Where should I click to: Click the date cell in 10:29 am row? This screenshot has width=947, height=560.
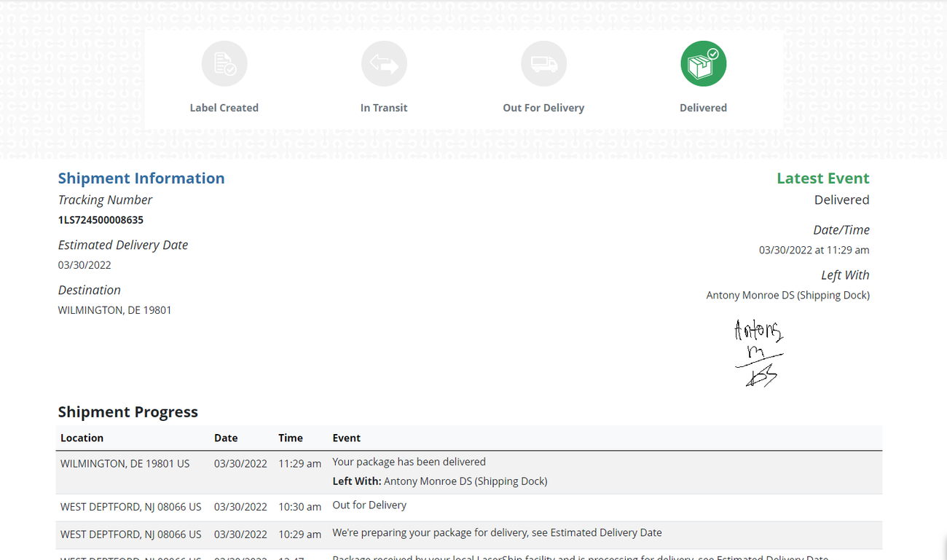pos(240,535)
